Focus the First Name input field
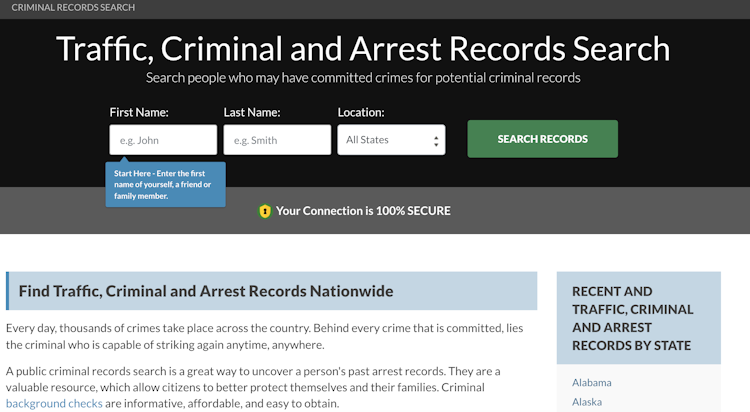Image resolution: width=750 pixels, height=412 pixels. (163, 140)
